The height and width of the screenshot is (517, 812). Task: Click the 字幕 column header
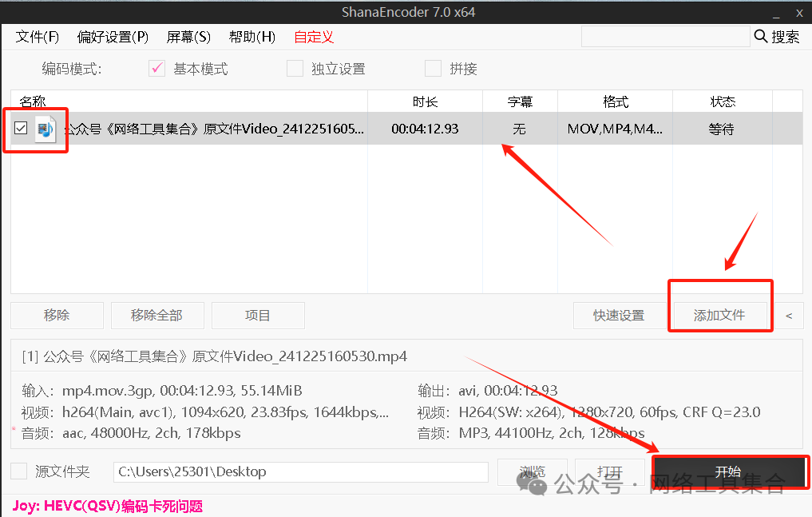click(x=520, y=101)
